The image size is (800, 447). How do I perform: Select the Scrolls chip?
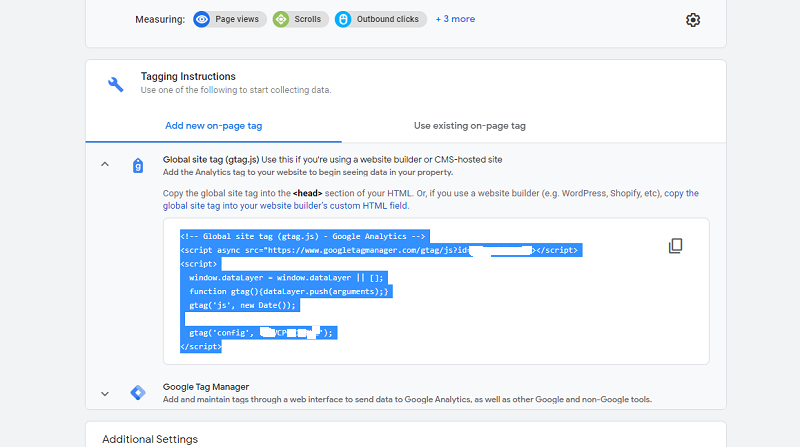(301, 19)
